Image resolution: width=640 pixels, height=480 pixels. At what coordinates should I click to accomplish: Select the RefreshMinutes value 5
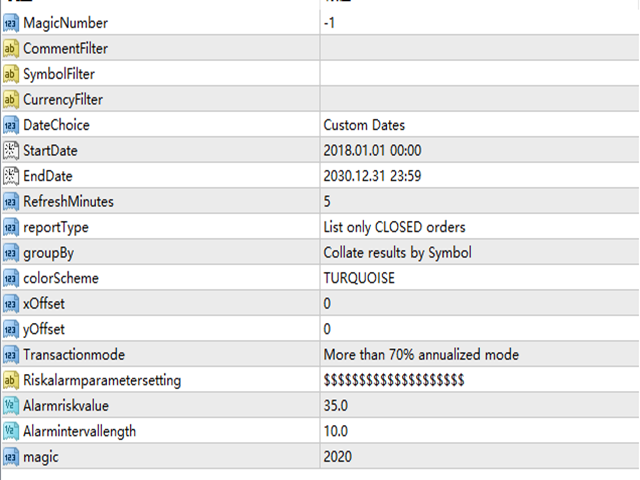[x=480, y=202]
